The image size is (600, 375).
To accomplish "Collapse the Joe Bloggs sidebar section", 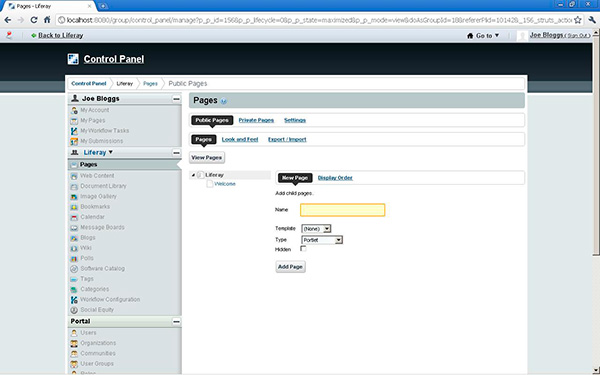I will point(176,99).
